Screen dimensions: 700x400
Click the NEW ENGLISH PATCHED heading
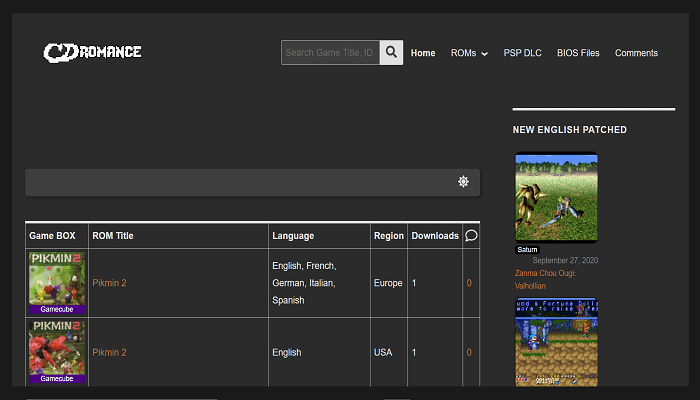coord(570,129)
